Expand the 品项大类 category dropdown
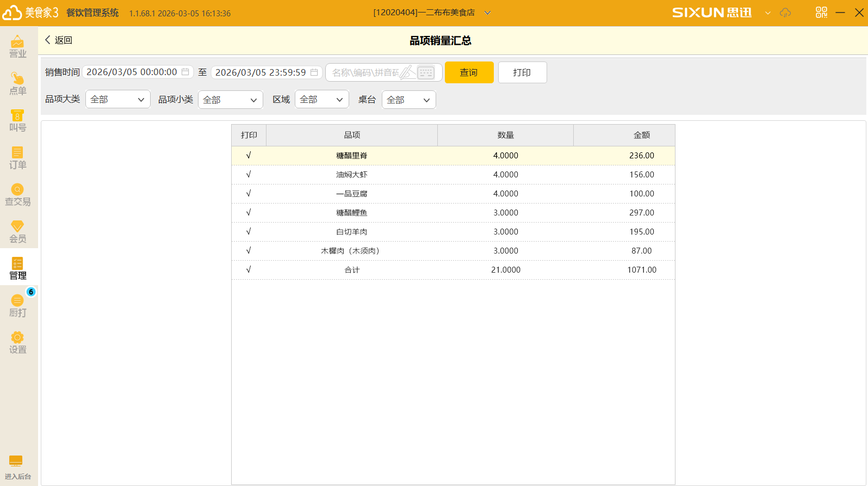 pyautogui.click(x=117, y=100)
